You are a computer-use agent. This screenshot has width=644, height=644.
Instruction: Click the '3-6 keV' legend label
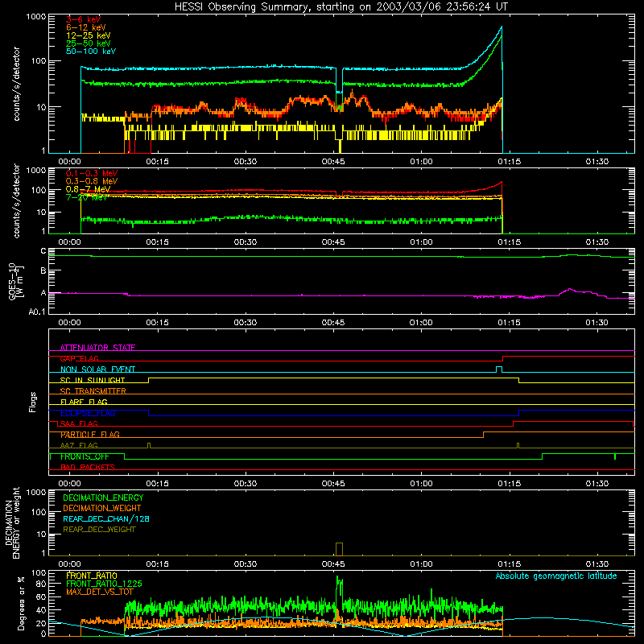click(83, 19)
